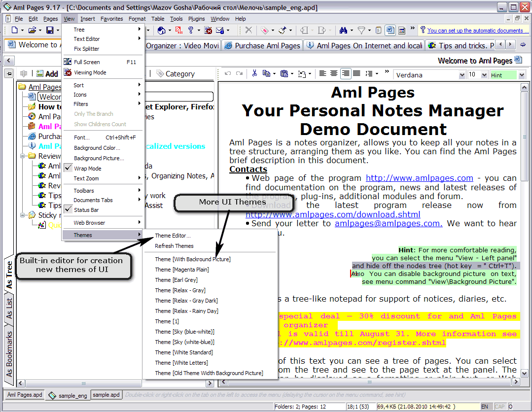Click the Copy icon in editor toolbar
The width and height of the screenshot is (532, 412).
click(266, 73)
